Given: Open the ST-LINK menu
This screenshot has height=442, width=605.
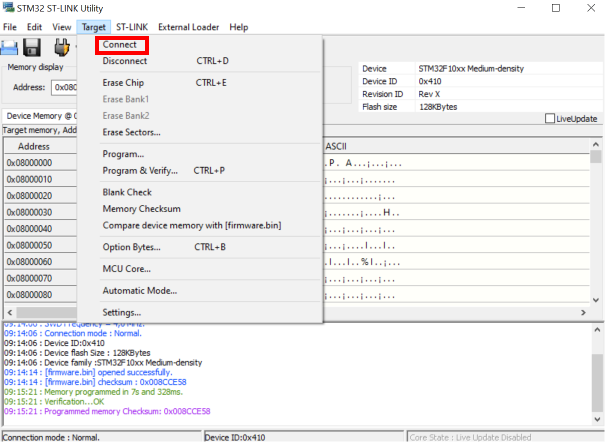Looking at the screenshot, I should coord(131,27).
